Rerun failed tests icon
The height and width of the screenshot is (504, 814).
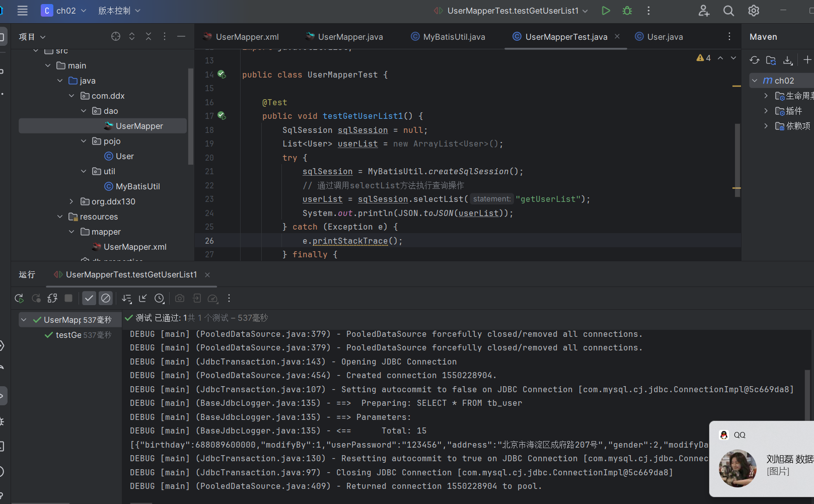tap(36, 298)
